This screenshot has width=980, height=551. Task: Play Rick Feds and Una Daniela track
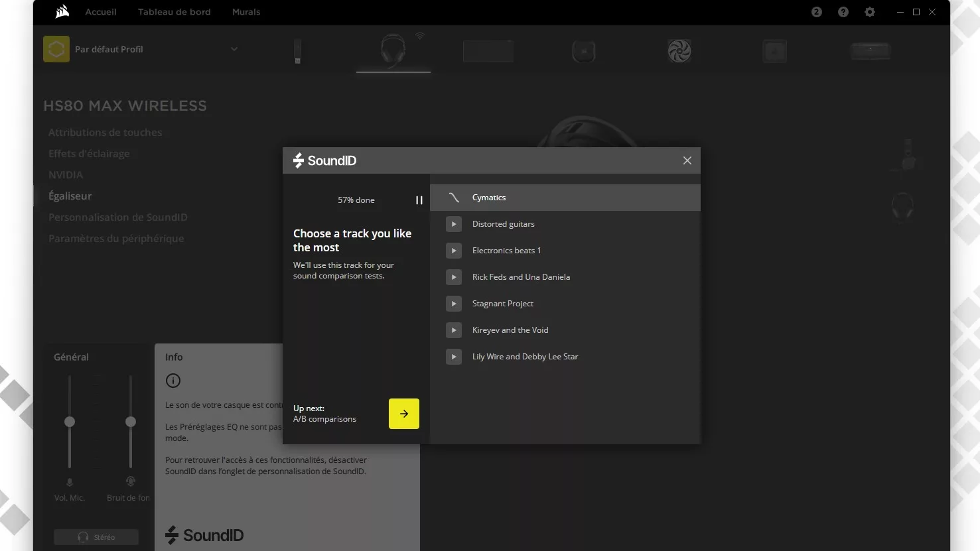click(454, 277)
